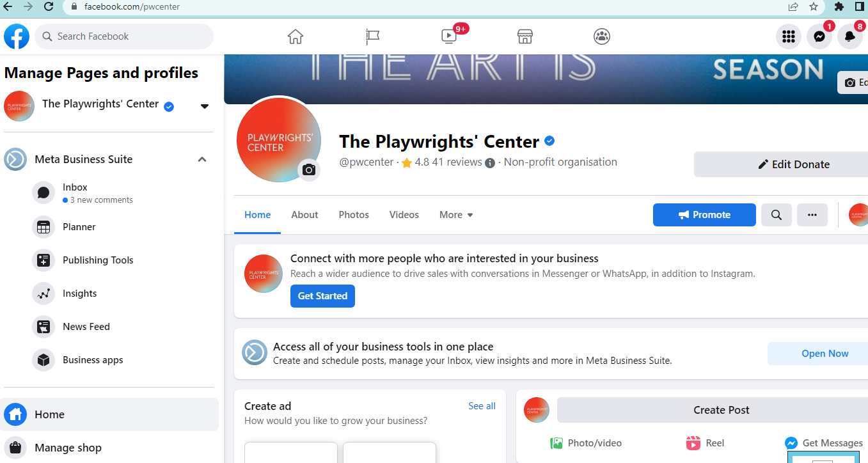
Task: Click the Non-profit organisation category text
Action: pyautogui.click(x=560, y=162)
